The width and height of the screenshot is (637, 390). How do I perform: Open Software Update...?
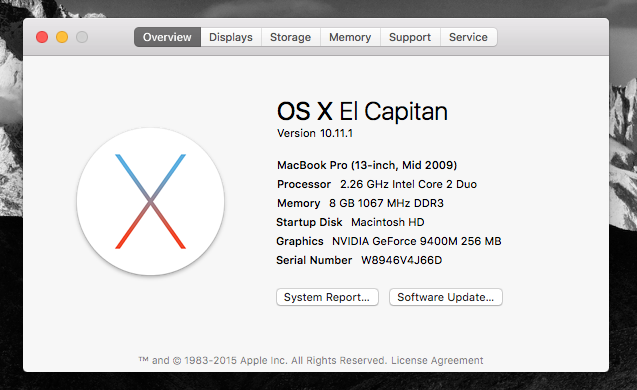(x=446, y=297)
